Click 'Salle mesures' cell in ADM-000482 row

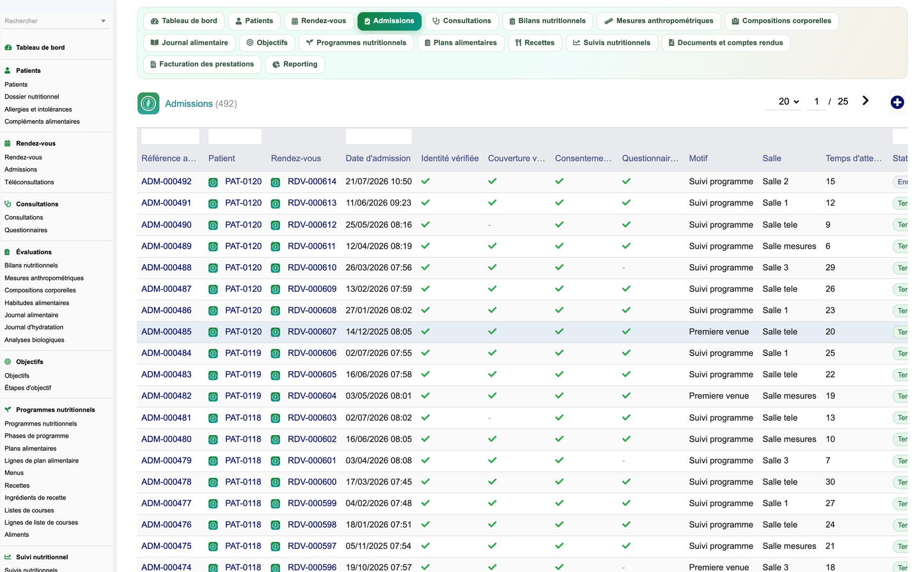[789, 396]
